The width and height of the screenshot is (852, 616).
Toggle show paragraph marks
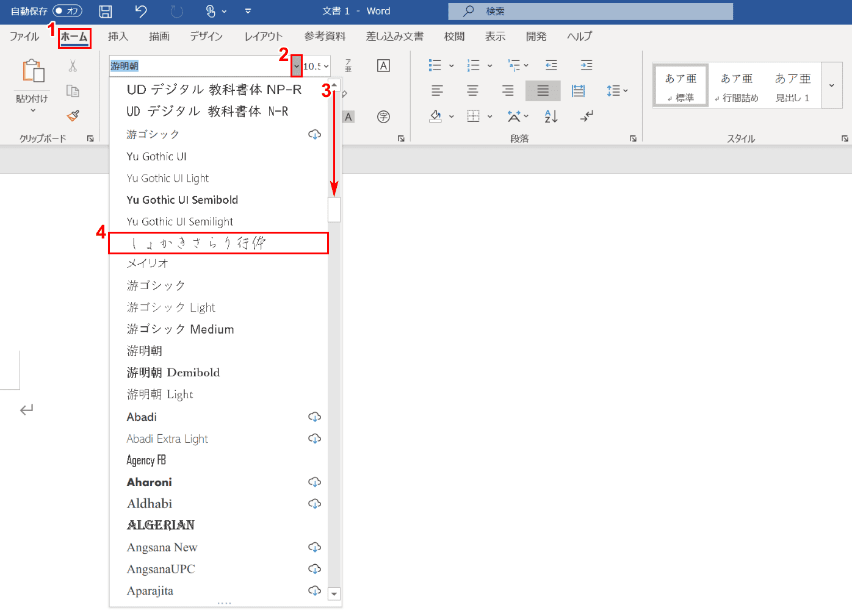pos(587,116)
